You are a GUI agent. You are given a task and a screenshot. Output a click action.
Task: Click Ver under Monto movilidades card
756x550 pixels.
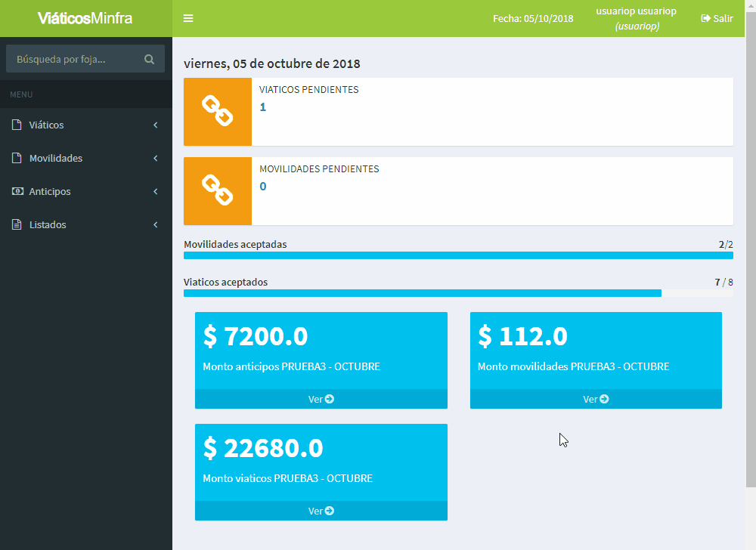(x=596, y=399)
